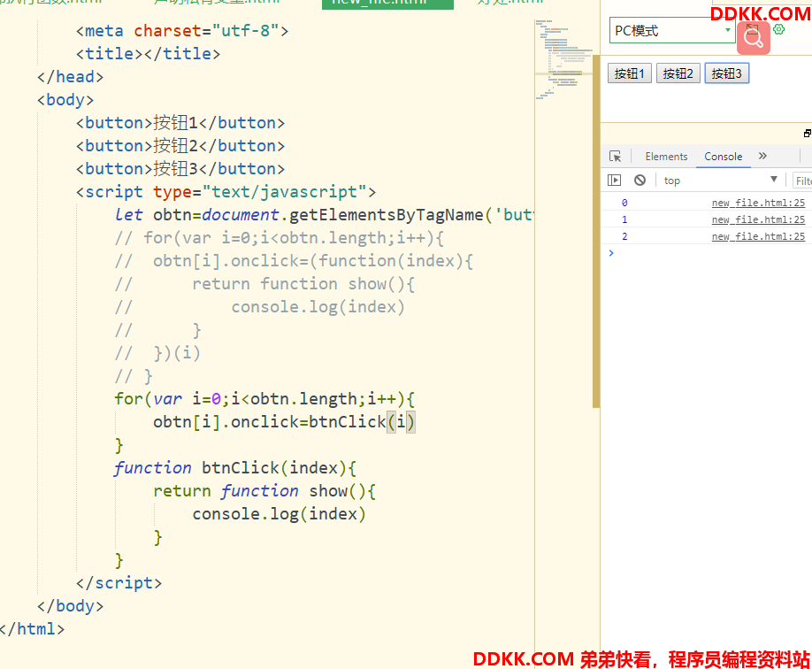Image resolution: width=812 pixels, height=669 pixels.
Task: Click the 按钮3 button in preview
Action: pos(726,73)
